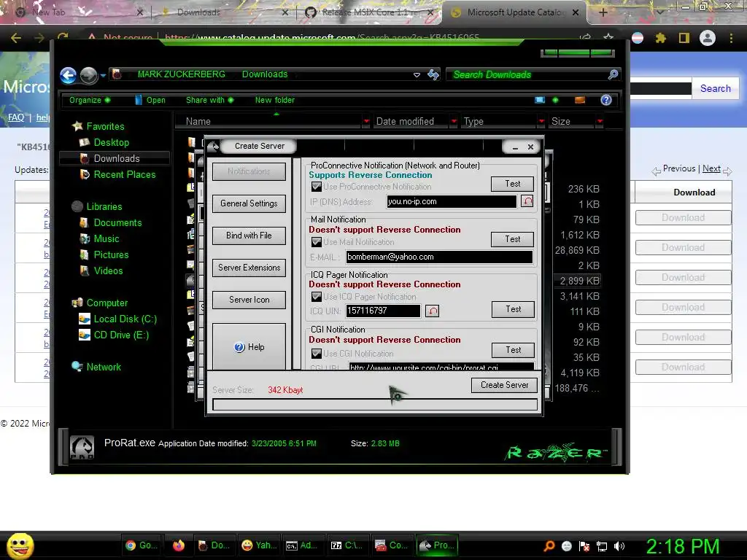The height and width of the screenshot is (560, 747).
Task: Click the change view icon in Explorer toolbar
Action: pos(540,100)
